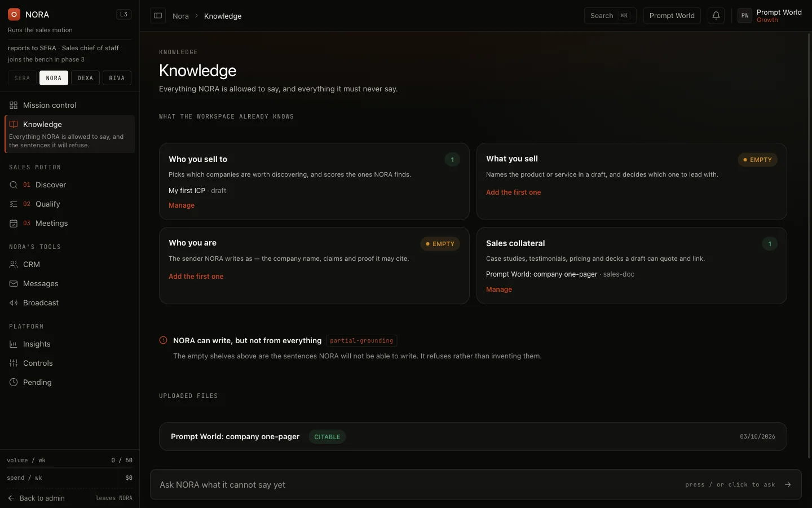Open the Controls page

click(x=70, y=364)
